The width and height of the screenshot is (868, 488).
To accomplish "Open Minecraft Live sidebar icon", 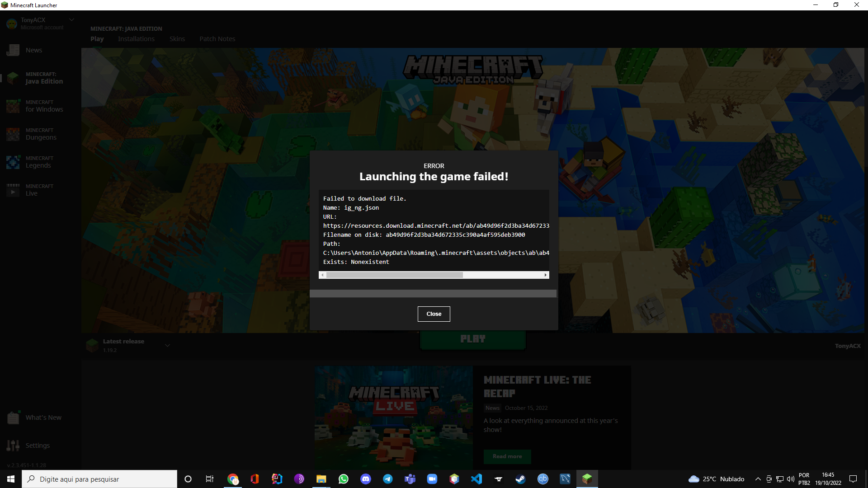I will coord(13,190).
